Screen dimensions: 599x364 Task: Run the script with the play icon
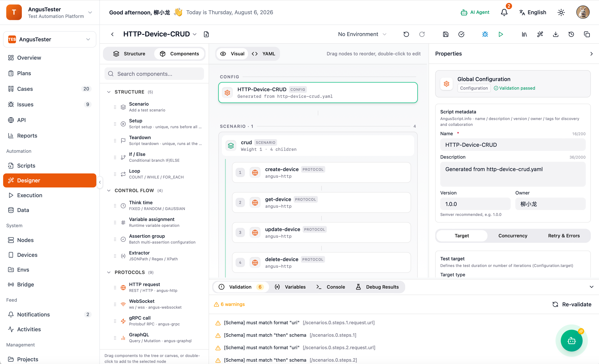point(501,34)
